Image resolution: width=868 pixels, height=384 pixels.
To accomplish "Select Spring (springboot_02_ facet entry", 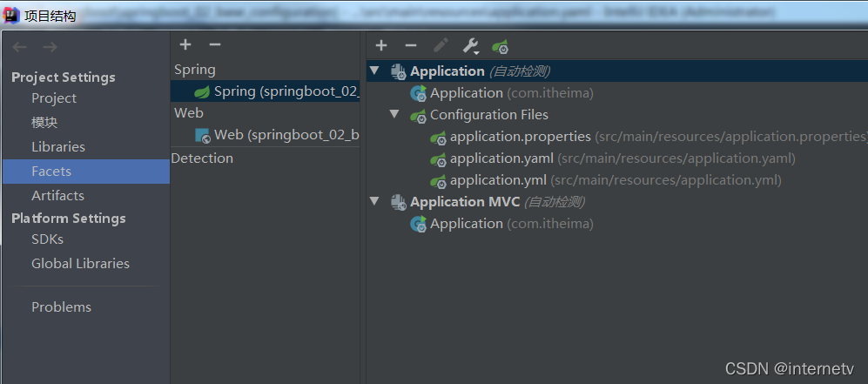I will [266, 91].
